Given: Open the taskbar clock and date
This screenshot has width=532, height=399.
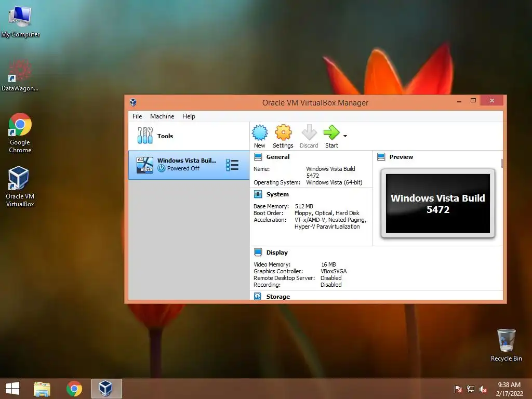Looking at the screenshot, I should pyautogui.click(x=509, y=389).
